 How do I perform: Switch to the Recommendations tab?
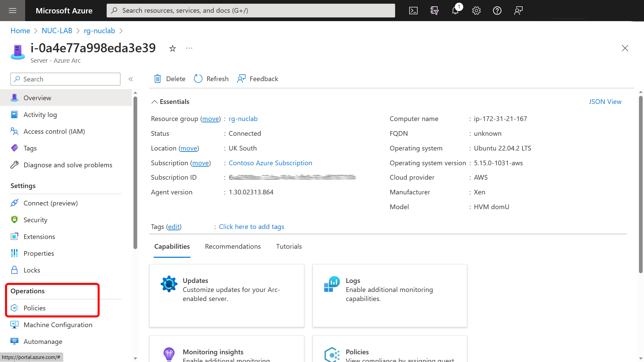tap(232, 246)
